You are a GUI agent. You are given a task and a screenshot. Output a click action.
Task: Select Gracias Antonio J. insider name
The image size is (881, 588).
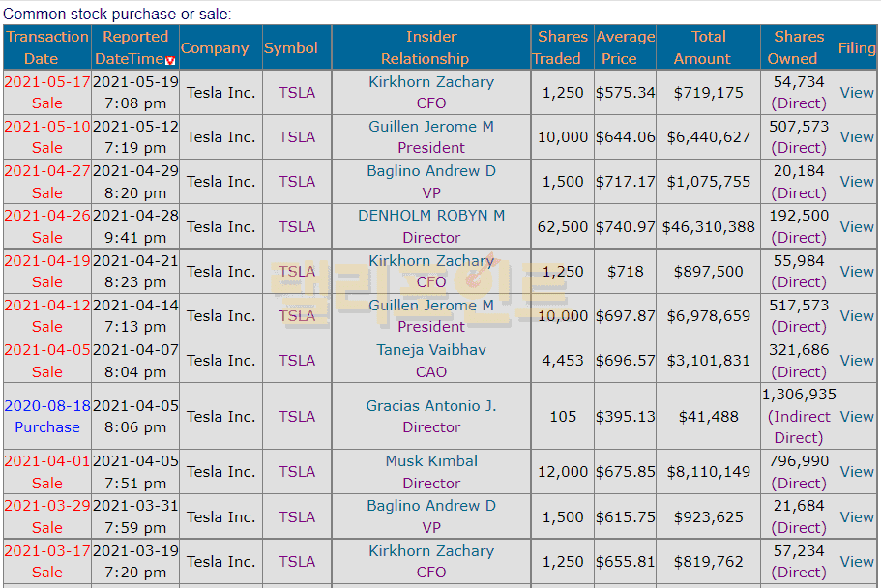(431, 406)
